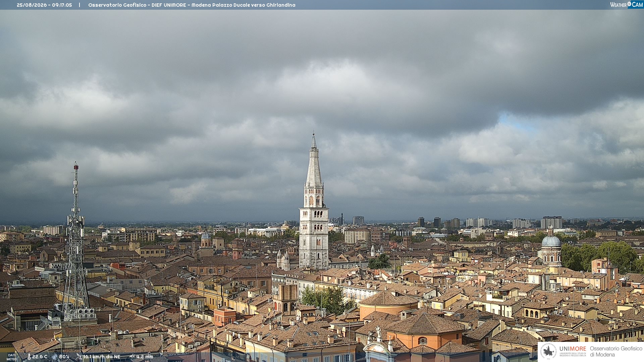
Task: Click the red-tipped telecommunications lattice tower
Action: 76,241
